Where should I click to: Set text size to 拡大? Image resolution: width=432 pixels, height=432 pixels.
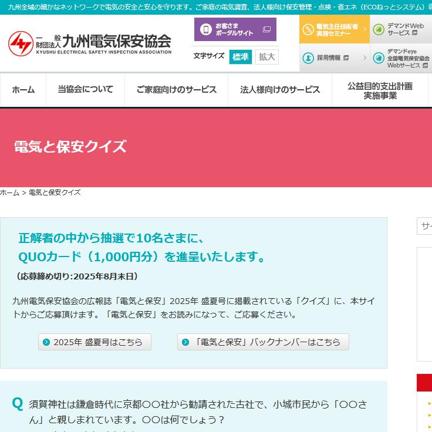click(267, 57)
